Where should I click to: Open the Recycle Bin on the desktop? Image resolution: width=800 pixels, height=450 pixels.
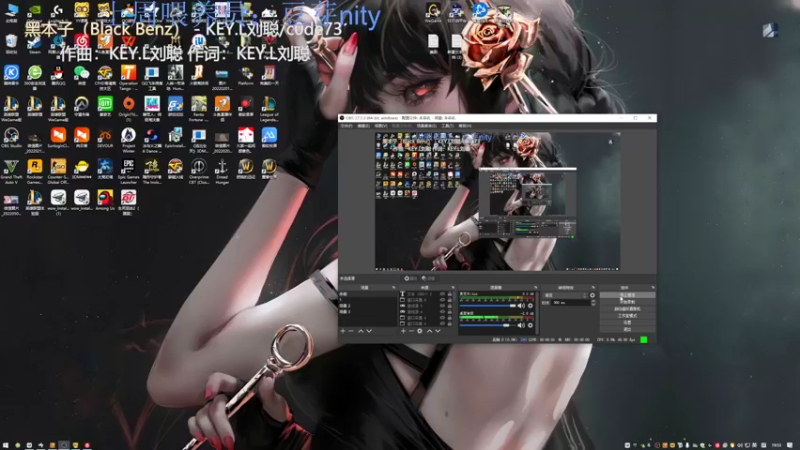[11, 44]
